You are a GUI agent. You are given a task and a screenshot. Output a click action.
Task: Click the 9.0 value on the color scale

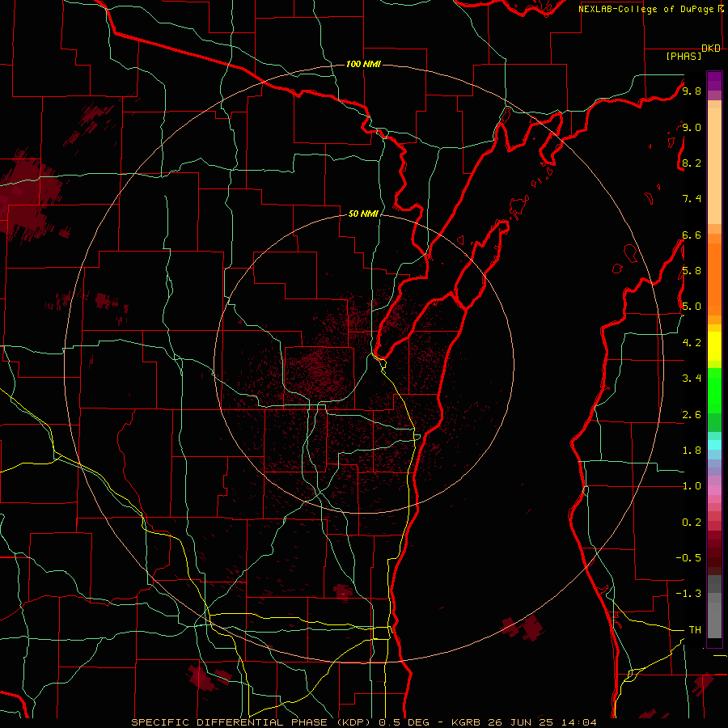[x=692, y=127]
